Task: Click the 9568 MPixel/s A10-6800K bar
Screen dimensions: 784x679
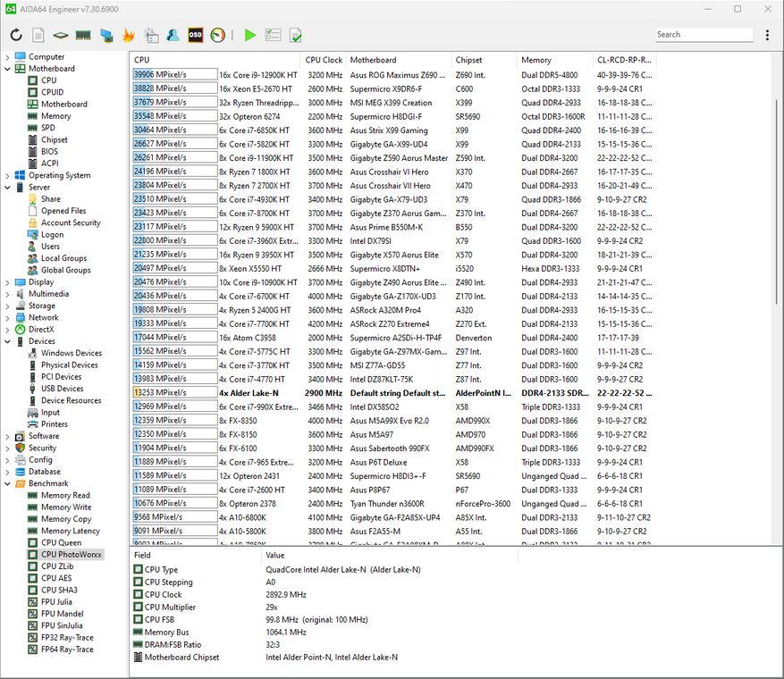Action: point(175,517)
